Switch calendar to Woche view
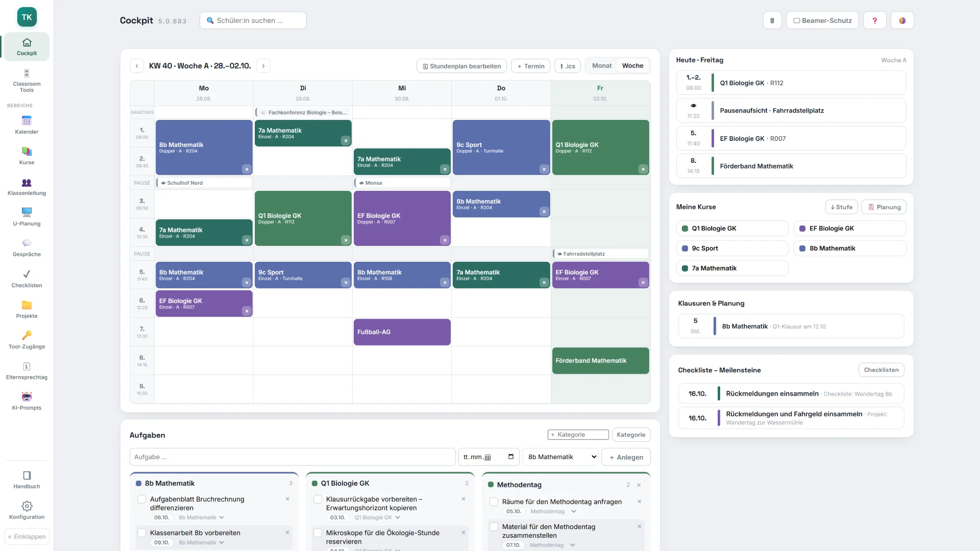The height and width of the screenshot is (551, 980). pyautogui.click(x=632, y=66)
